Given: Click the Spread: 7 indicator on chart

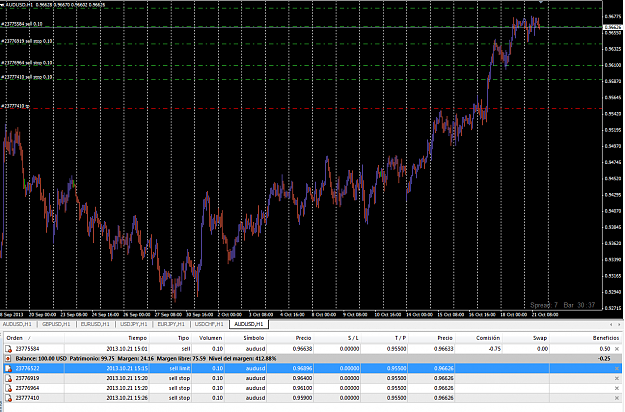Looking at the screenshot, I should point(544,305).
